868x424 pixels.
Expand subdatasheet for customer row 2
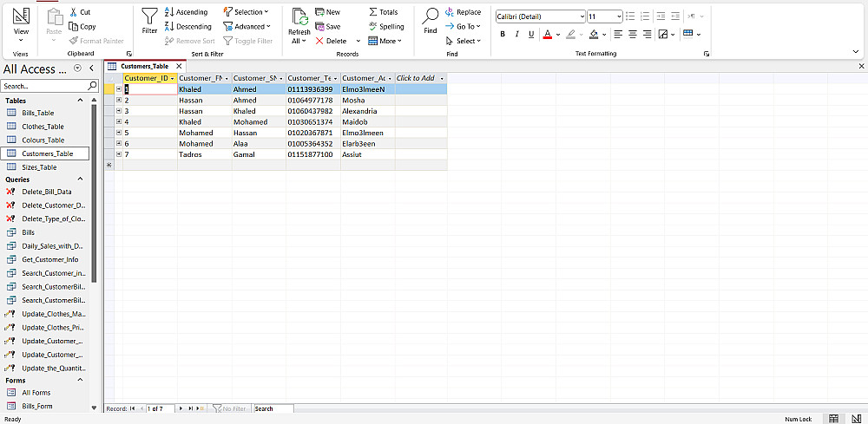click(118, 100)
